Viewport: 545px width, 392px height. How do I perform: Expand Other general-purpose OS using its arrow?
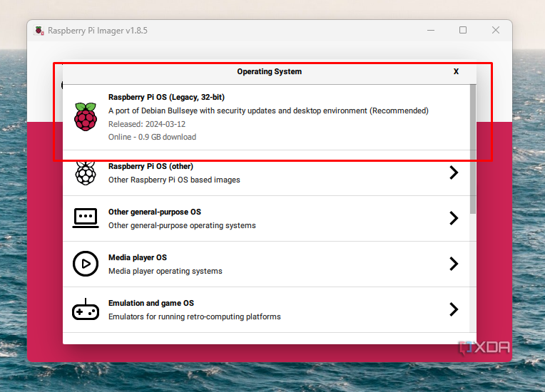tap(453, 218)
